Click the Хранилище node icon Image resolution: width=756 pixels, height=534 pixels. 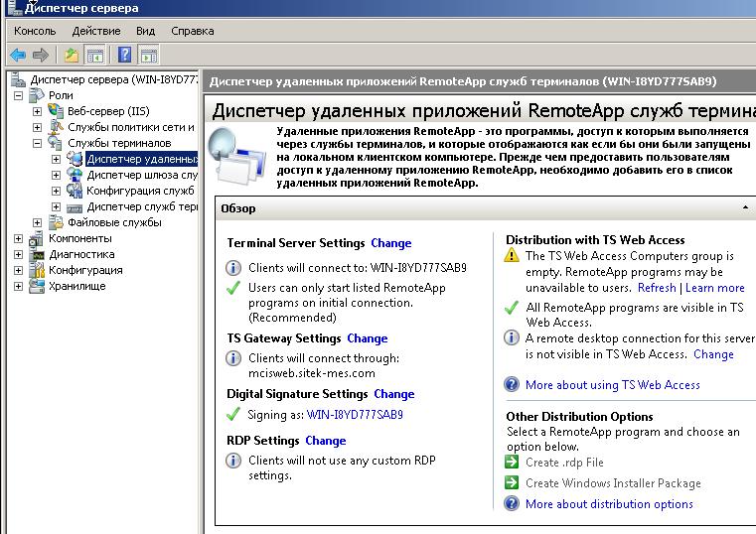(37, 286)
